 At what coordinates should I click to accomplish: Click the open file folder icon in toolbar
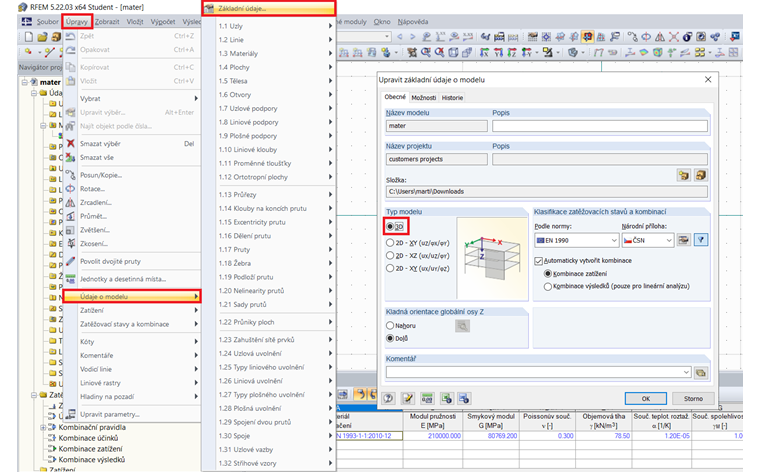tap(42, 37)
